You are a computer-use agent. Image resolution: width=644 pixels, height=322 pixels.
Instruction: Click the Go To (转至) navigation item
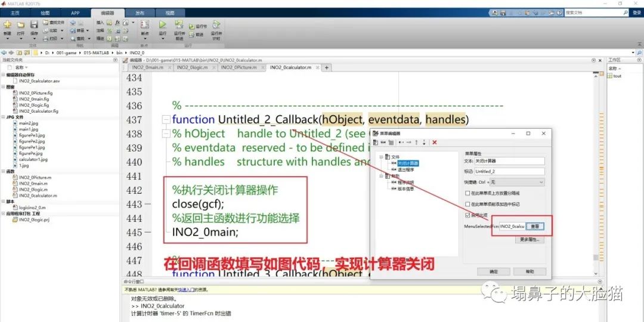click(79, 30)
